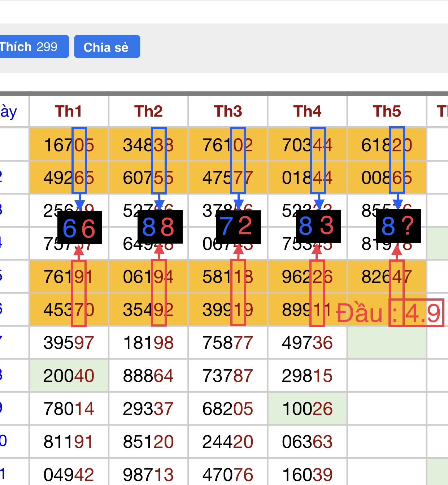Select the Th2 column header
This screenshot has height=485, width=448.
[x=148, y=112]
